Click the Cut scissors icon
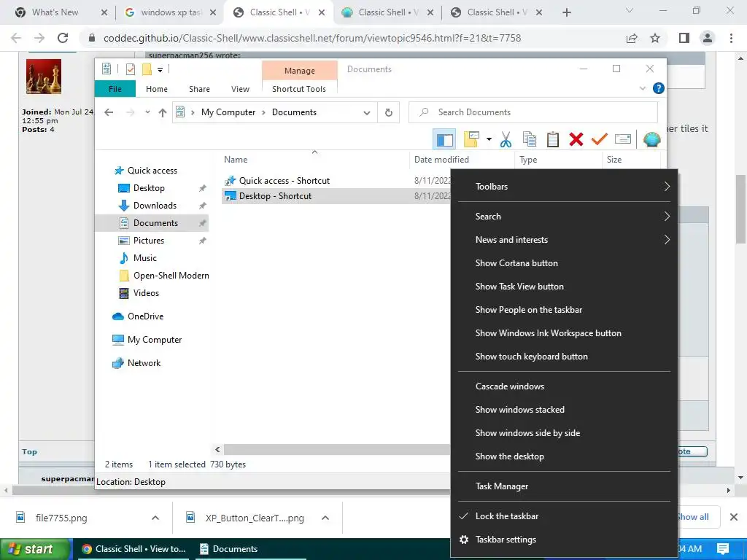The image size is (747, 560). point(506,139)
